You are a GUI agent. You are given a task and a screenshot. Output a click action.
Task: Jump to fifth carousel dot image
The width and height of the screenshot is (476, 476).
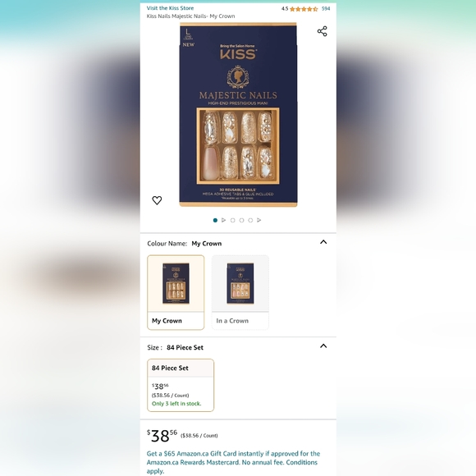pyautogui.click(x=250, y=220)
